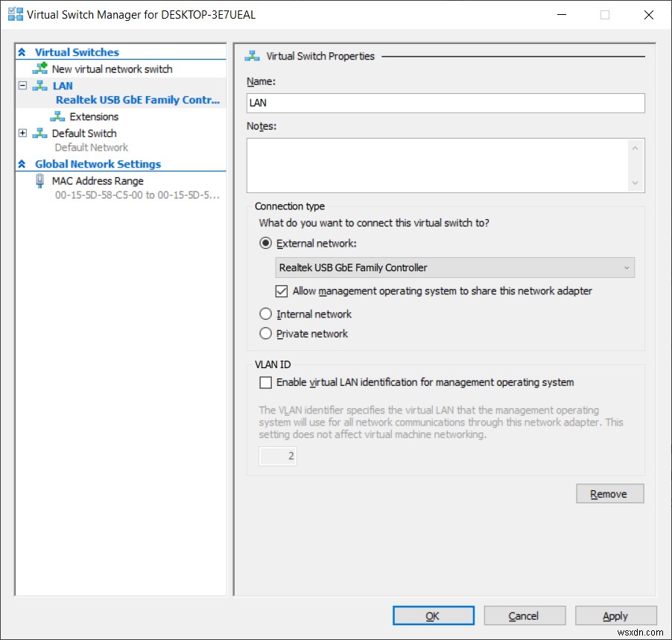Collapse the Global Network Settings section
The image size is (672, 640).
pos(22,164)
